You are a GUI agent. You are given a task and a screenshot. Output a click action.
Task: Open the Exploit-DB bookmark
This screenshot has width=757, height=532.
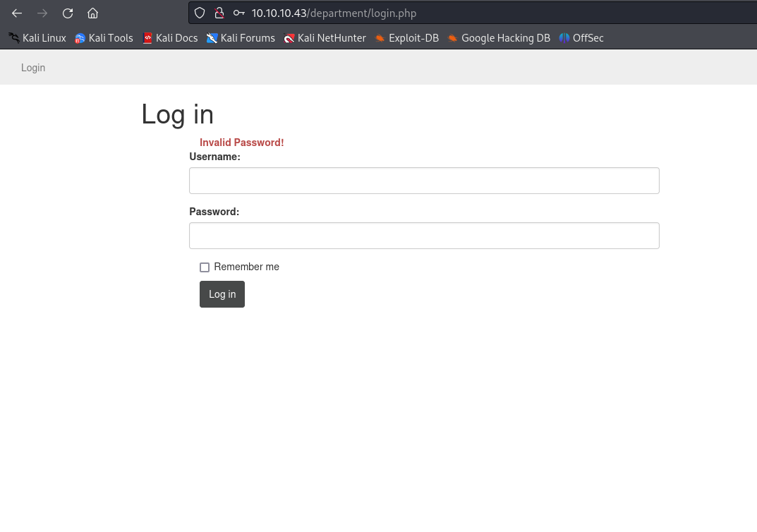(406, 38)
